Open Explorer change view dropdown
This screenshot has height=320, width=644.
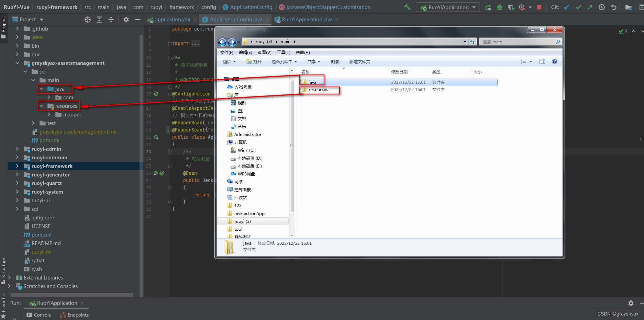tap(531, 61)
